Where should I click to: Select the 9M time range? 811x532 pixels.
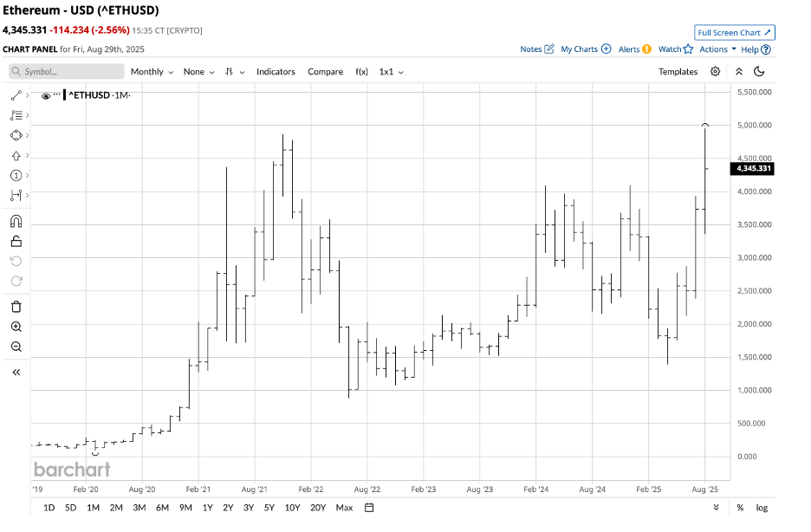[185, 508]
